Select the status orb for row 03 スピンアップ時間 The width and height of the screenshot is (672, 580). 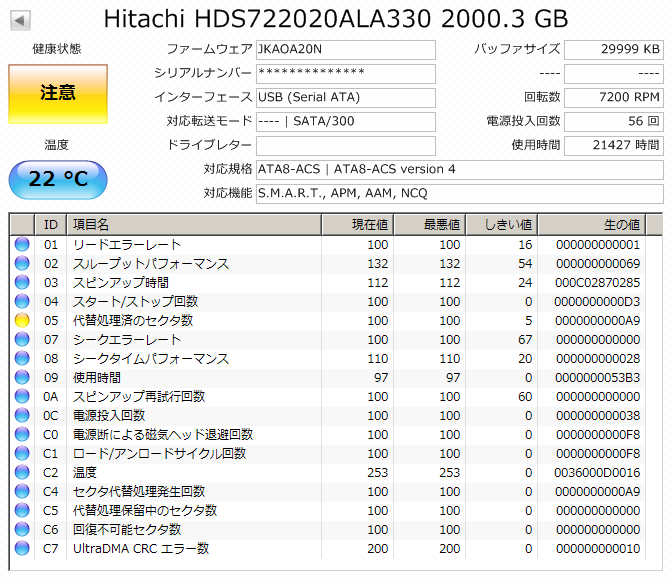(22, 282)
